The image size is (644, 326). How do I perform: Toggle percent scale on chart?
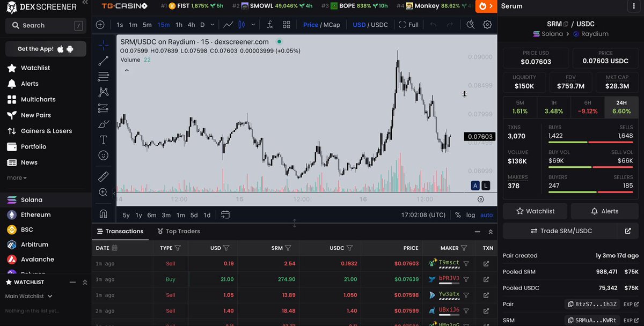(458, 215)
